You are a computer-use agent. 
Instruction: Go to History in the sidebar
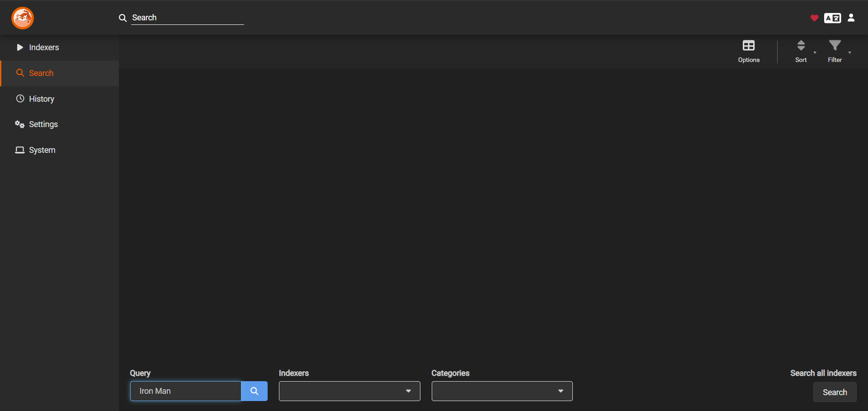pyautogui.click(x=41, y=99)
